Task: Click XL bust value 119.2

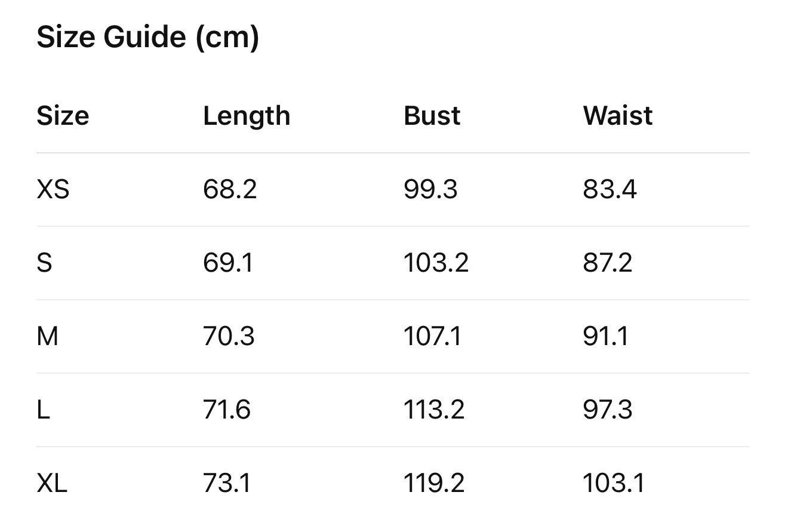Action: tap(433, 483)
